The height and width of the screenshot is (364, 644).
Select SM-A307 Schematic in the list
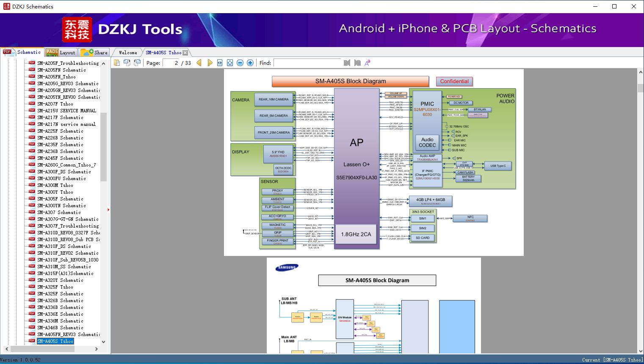pos(59,212)
